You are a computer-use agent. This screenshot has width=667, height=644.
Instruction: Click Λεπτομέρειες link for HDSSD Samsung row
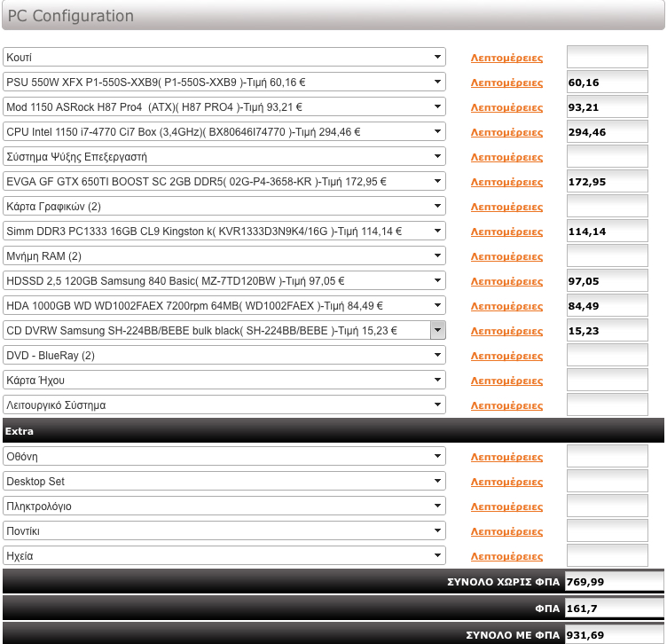tap(506, 281)
